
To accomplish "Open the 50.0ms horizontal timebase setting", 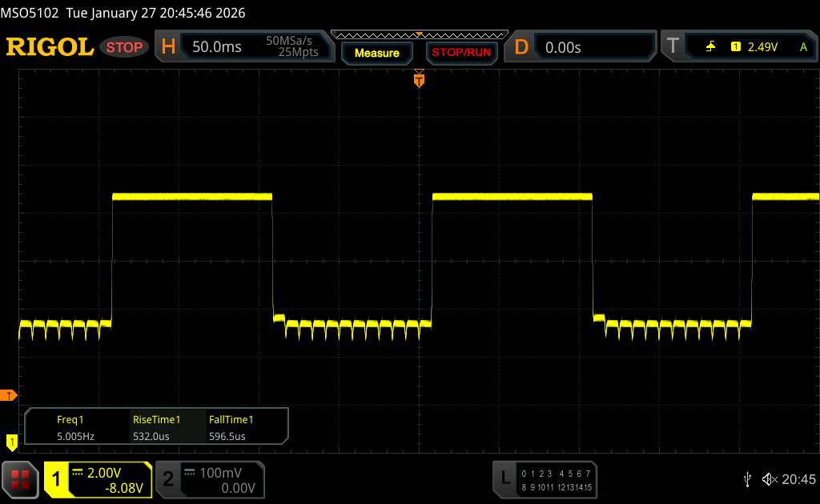I will click(217, 47).
